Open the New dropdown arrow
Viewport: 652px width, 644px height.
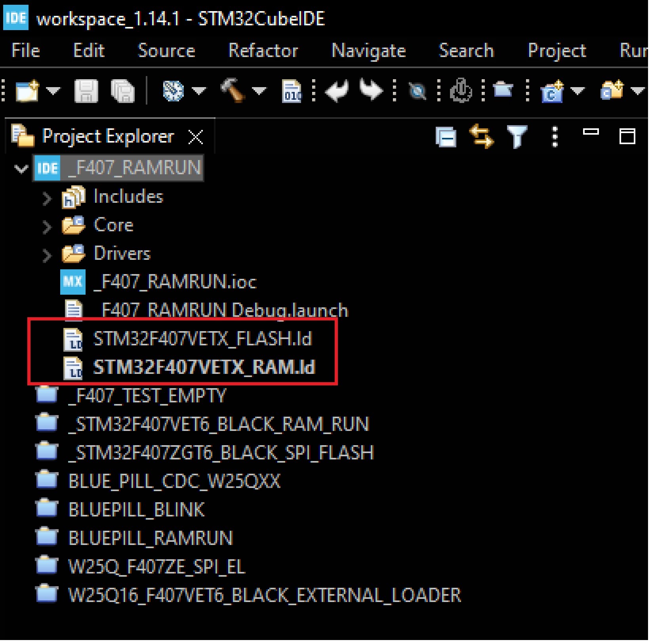pos(53,91)
